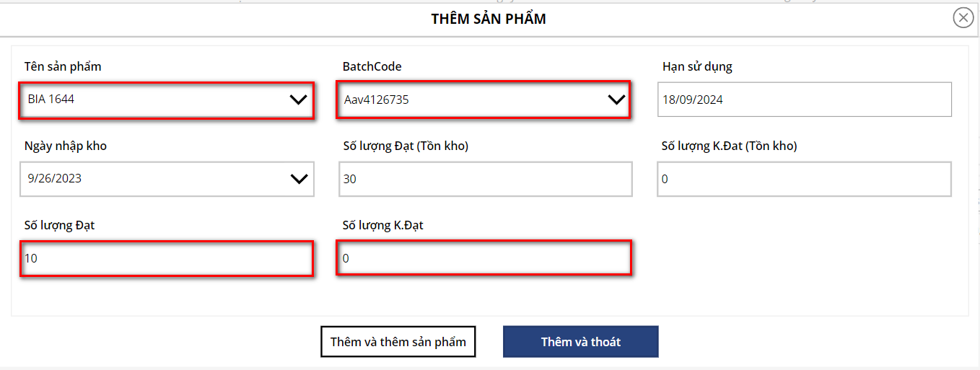Edit the Số lượng Đạt field containing 10
980x370 pixels.
pyautogui.click(x=167, y=258)
